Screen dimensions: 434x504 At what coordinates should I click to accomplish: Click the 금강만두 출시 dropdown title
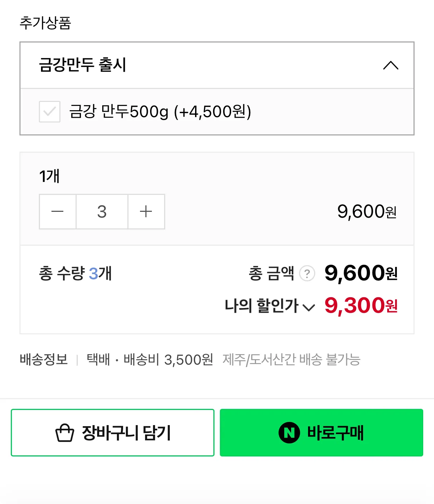point(82,65)
